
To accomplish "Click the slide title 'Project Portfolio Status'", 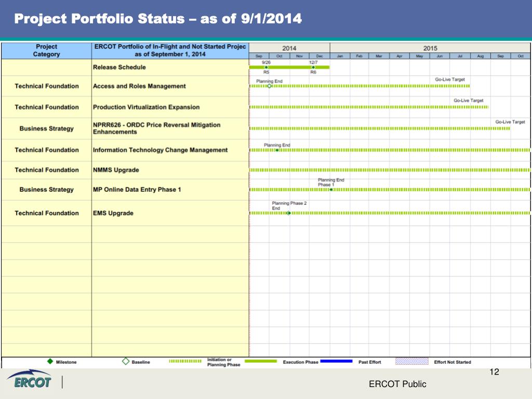I will point(99,19).
